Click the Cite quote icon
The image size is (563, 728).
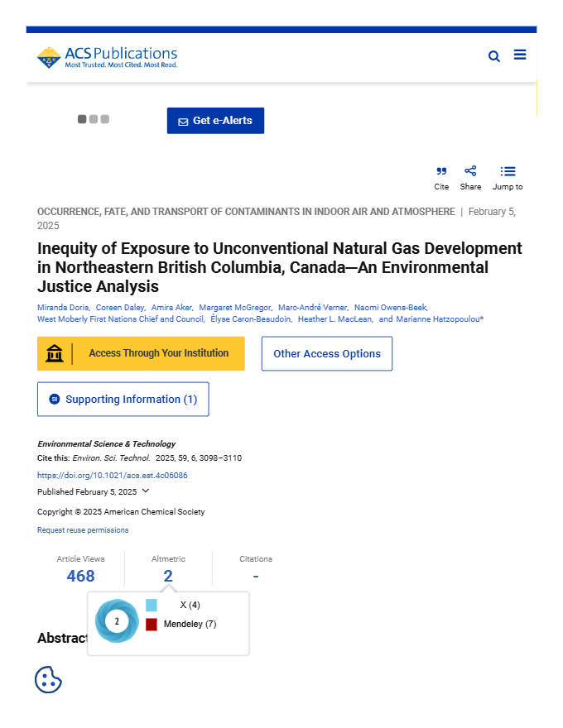(441, 171)
